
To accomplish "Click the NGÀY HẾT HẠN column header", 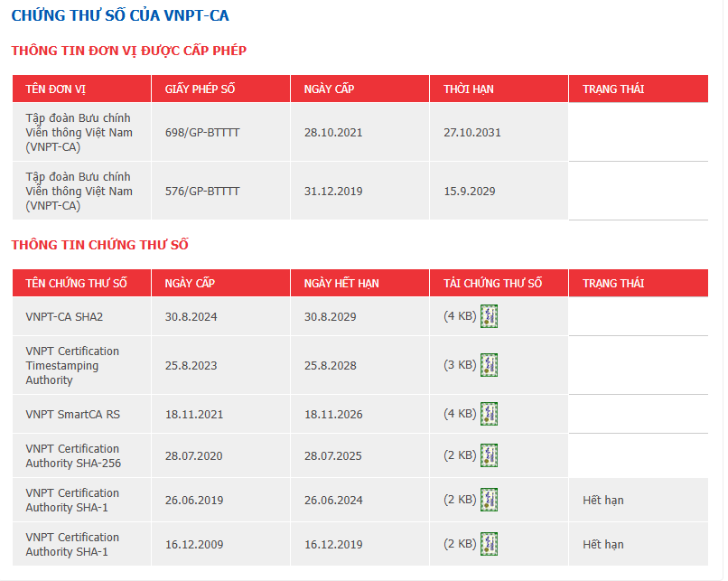I will click(x=359, y=283).
